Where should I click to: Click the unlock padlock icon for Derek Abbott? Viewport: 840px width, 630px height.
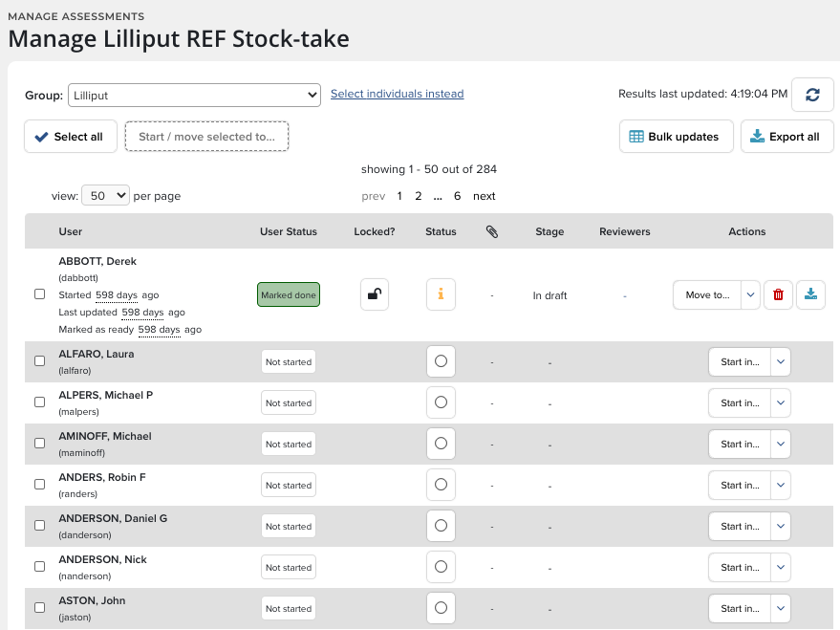point(375,295)
